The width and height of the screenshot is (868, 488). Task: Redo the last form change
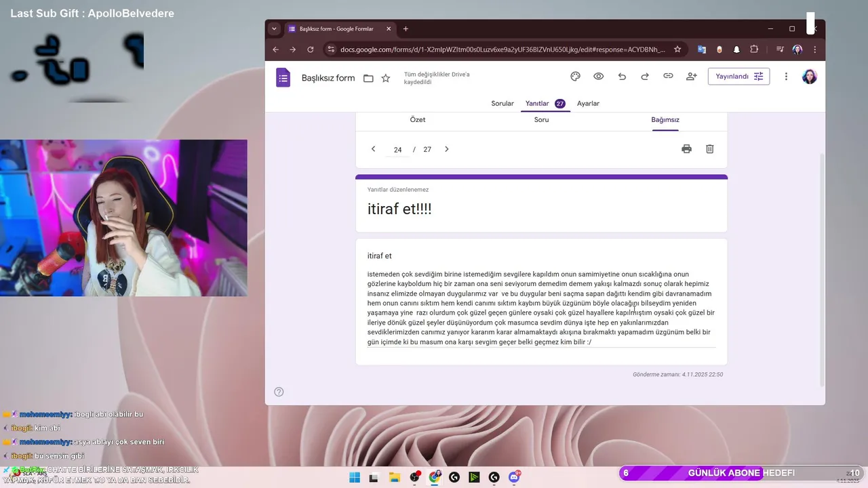pyautogui.click(x=645, y=77)
